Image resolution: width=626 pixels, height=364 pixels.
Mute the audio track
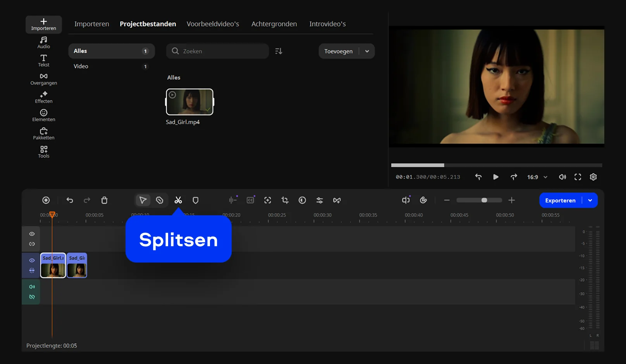(32, 287)
